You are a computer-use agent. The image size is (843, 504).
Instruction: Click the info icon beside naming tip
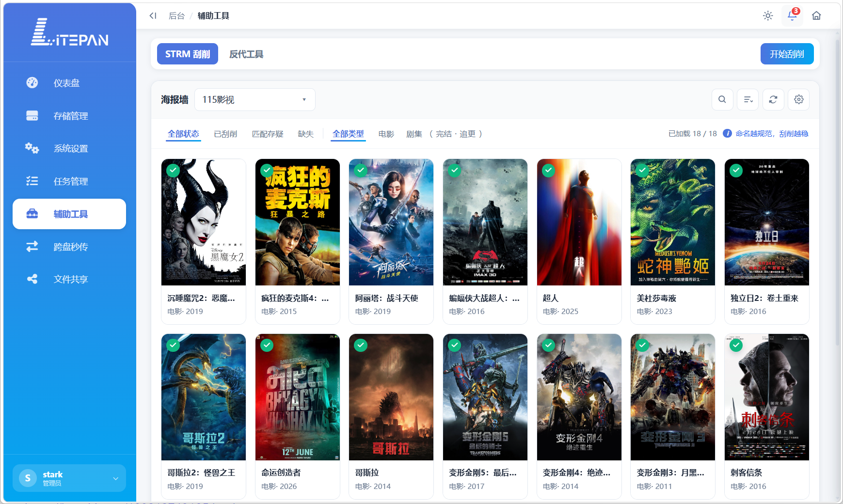(727, 133)
